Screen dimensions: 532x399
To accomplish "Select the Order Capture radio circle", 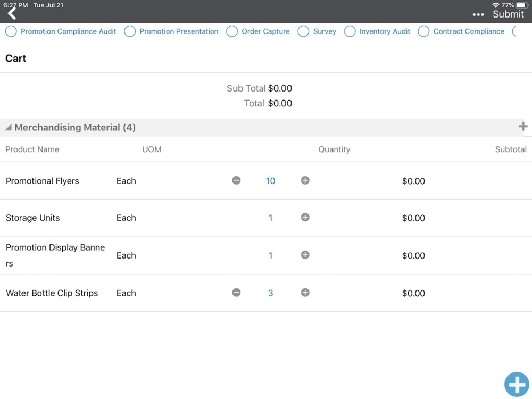I will [232, 31].
